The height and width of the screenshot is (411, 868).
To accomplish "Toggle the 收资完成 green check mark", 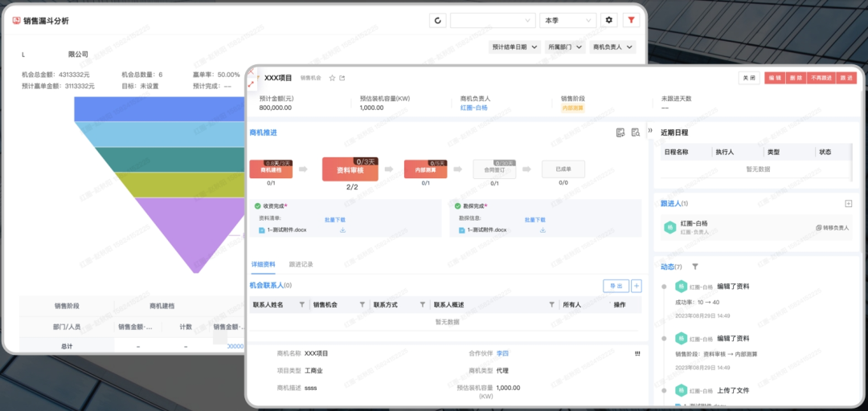I will (x=257, y=206).
